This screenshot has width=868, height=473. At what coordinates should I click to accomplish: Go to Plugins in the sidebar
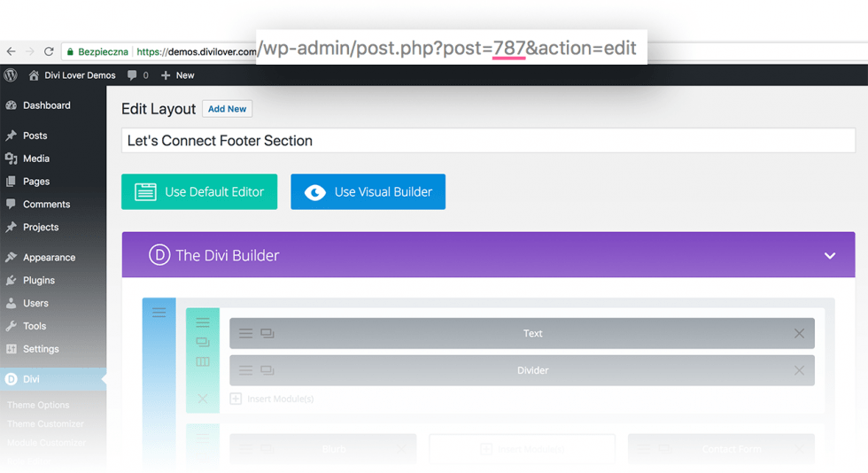point(39,280)
